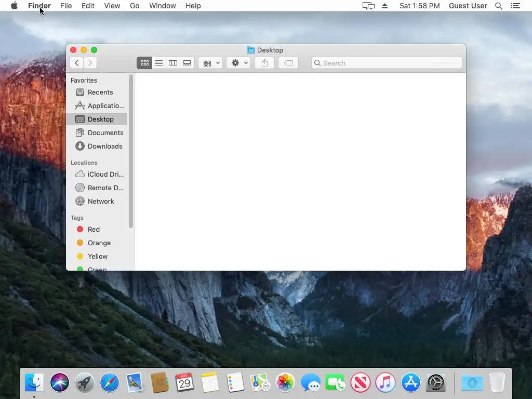532x399 pixels.
Task: Minimize the Desktop window with yellow button
Action: tap(84, 50)
